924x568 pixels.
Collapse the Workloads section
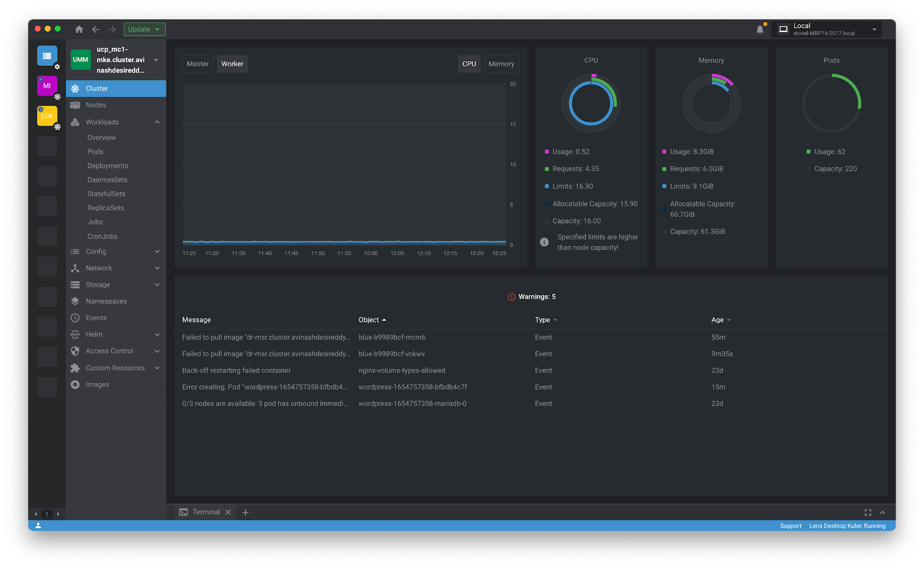pyautogui.click(x=157, y=122)
